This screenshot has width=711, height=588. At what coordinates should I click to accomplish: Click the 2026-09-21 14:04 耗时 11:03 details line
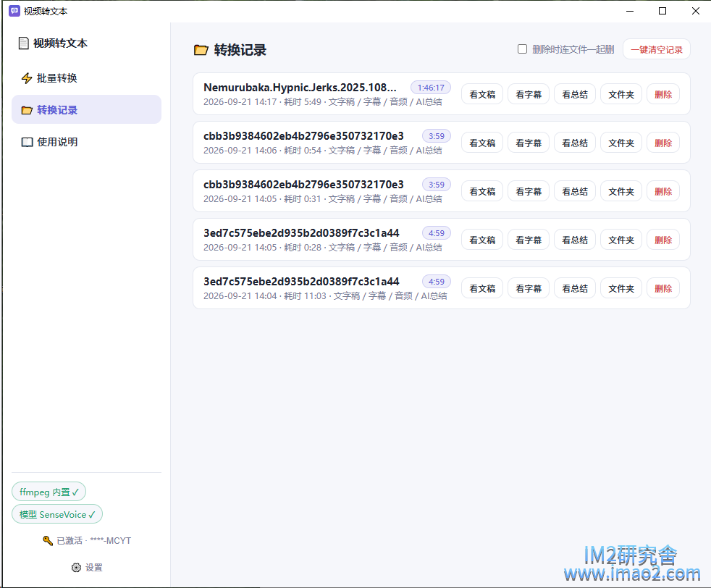[x=325, y=296]
